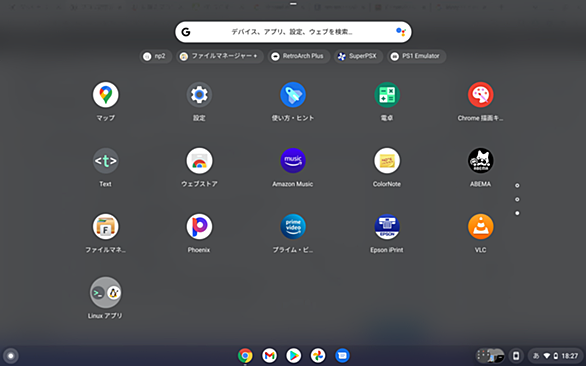Screen dimensions: 586x366
Task: Open Prime Video app (プライム・ビ..)
Action: [x=293, y=227]
